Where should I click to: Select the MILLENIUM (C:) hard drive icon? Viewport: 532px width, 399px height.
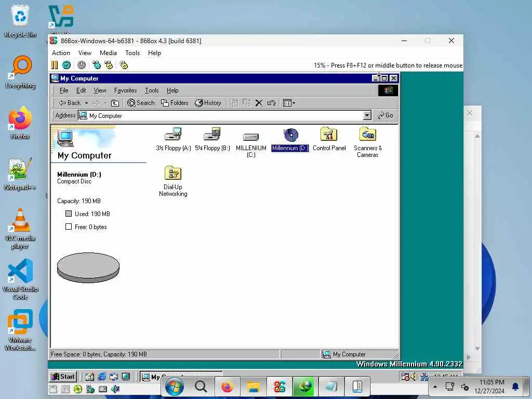(251, 144)
